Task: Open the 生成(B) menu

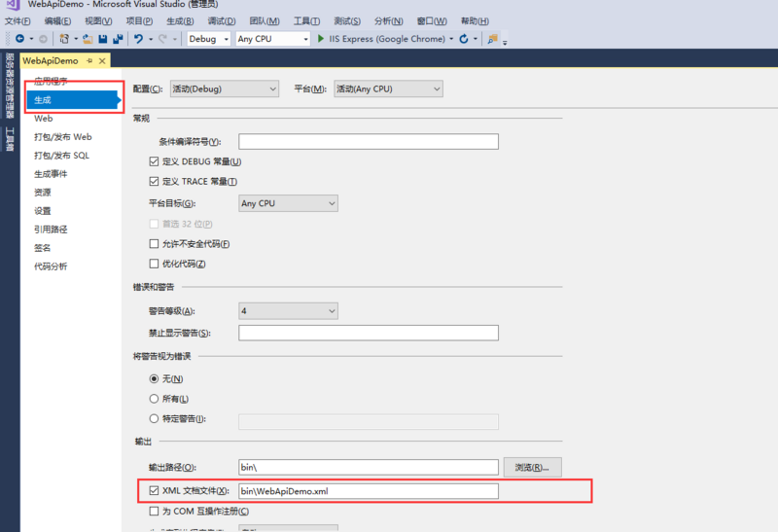Action: tap(180, 20)
